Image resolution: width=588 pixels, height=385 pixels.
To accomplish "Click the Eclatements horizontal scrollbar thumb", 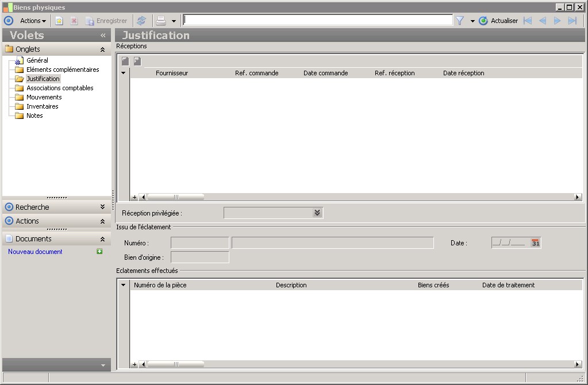I will [175, 364].
